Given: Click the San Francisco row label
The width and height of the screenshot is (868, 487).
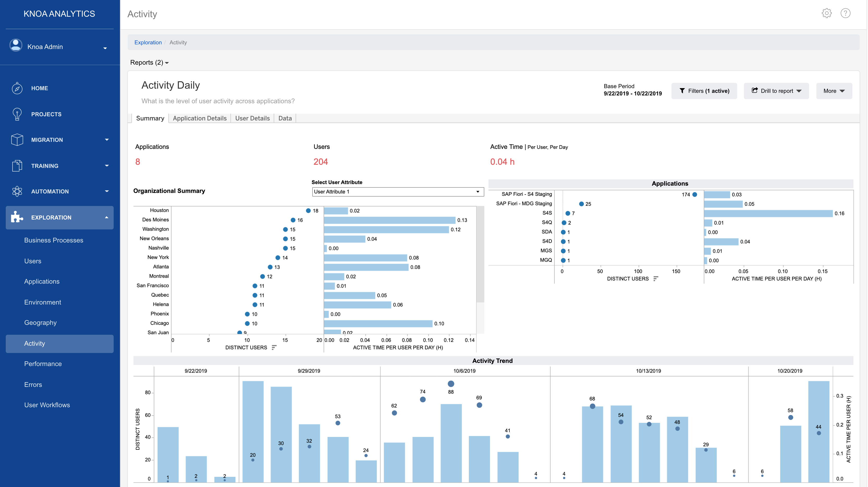Looking at the screenshot, I should (x=153, y=285).
